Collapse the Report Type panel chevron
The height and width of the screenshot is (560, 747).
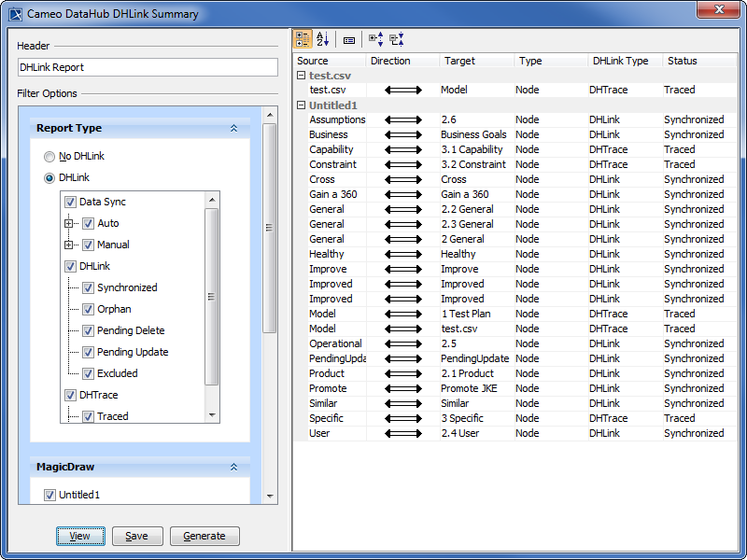[233, 129]
